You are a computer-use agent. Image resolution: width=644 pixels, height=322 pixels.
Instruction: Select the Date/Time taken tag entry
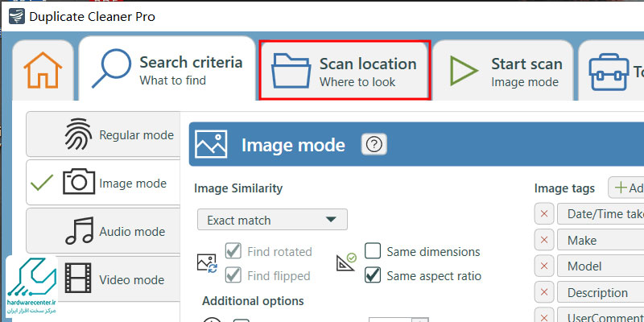click(601, 213)
